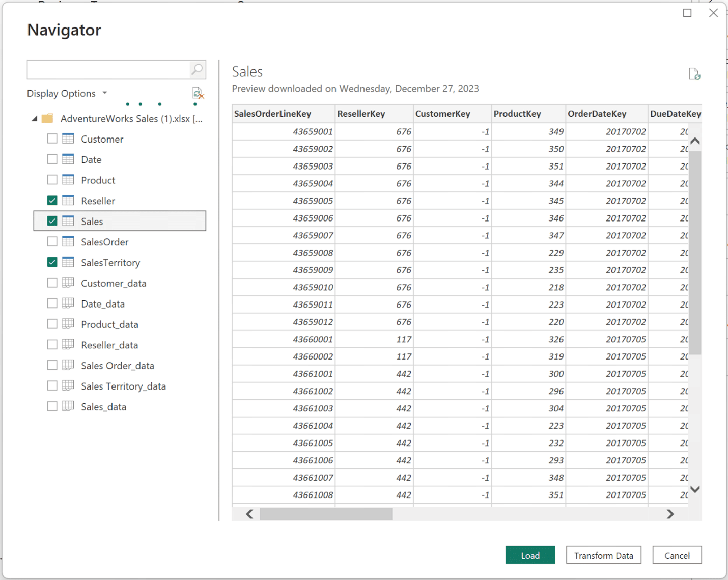Click the preview scroll up arrow

pyautogui.click(x=695, y=141)
